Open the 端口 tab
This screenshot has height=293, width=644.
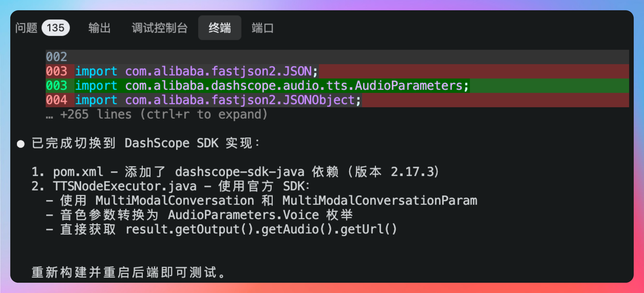tap(262, 28)
